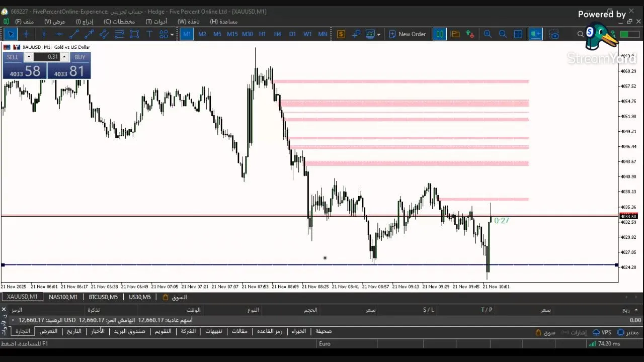This screenshot has height=362, width=644.
Task: Click the SELL one-click trading button
Action: 13,57
